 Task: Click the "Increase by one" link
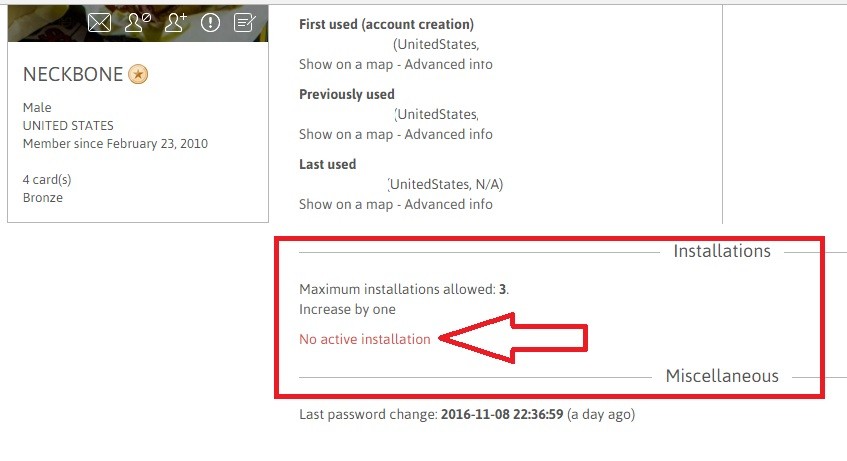click(x=347, y=309)
